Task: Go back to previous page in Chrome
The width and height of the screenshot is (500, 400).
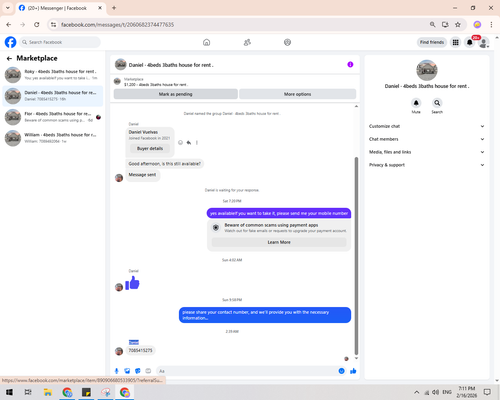Action: [9, 25]
